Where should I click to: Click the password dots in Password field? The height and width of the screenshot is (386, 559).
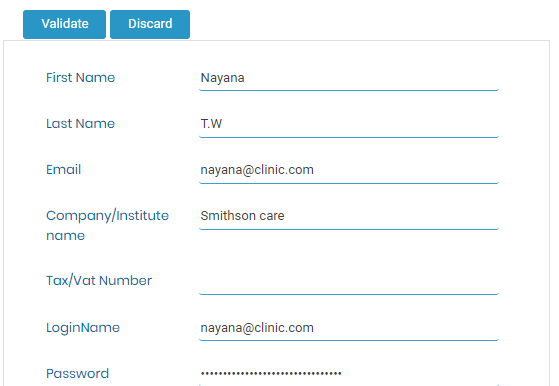click(x=271, y=374)
